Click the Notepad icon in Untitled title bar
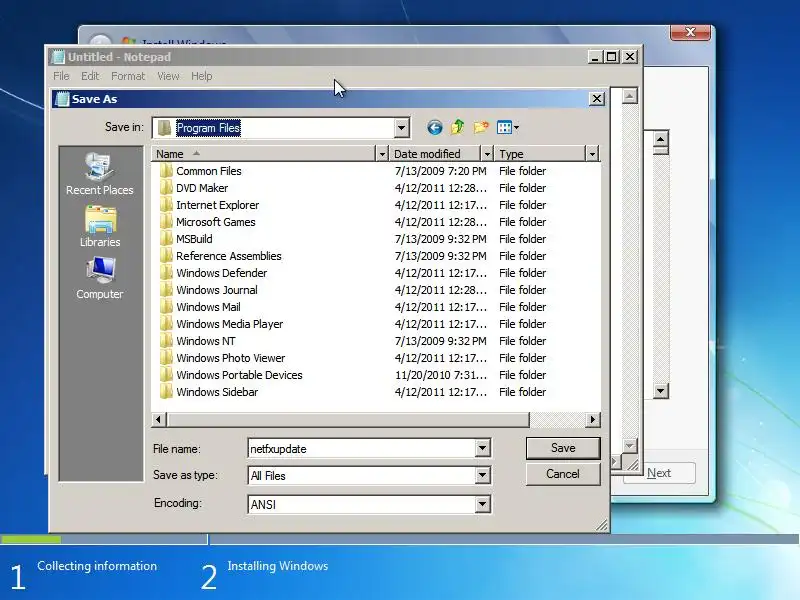800x600 pixels. click(58, 57)
